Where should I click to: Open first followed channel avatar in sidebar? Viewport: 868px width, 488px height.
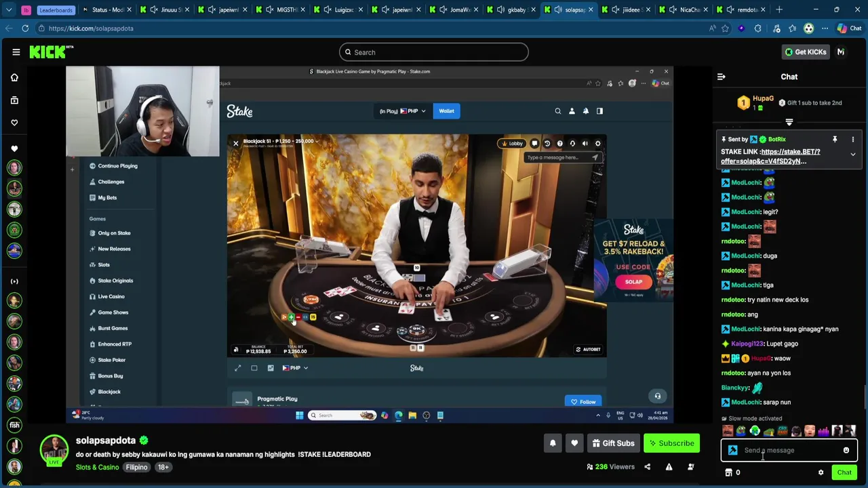coord(14,167)
